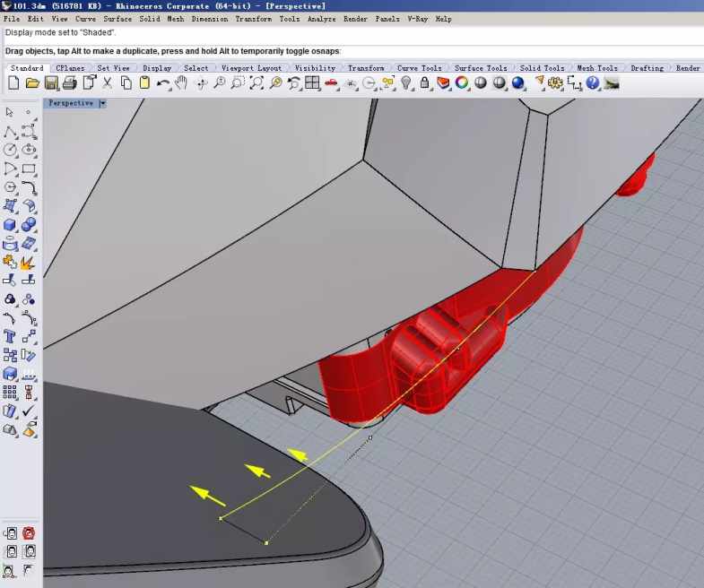Screen dimensions: 704x588
Task: Toggle the Hide objects lightbulb icon
Action: [406, 83]
